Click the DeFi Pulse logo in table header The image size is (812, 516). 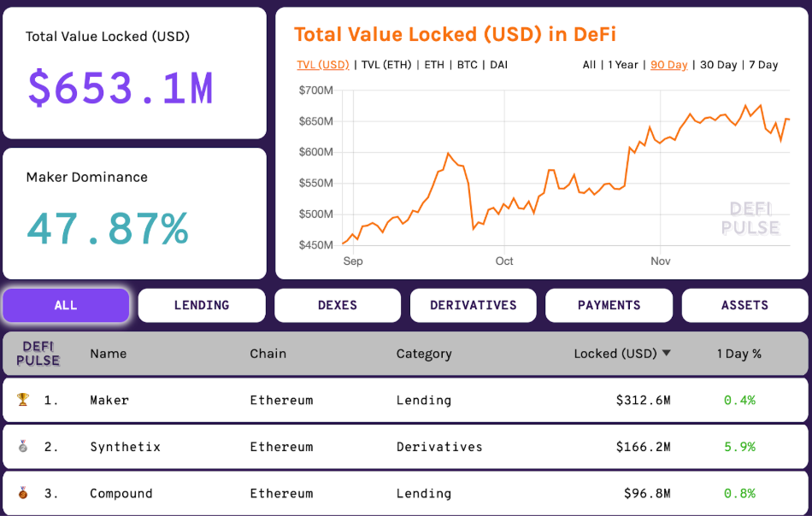coord(38,354)
